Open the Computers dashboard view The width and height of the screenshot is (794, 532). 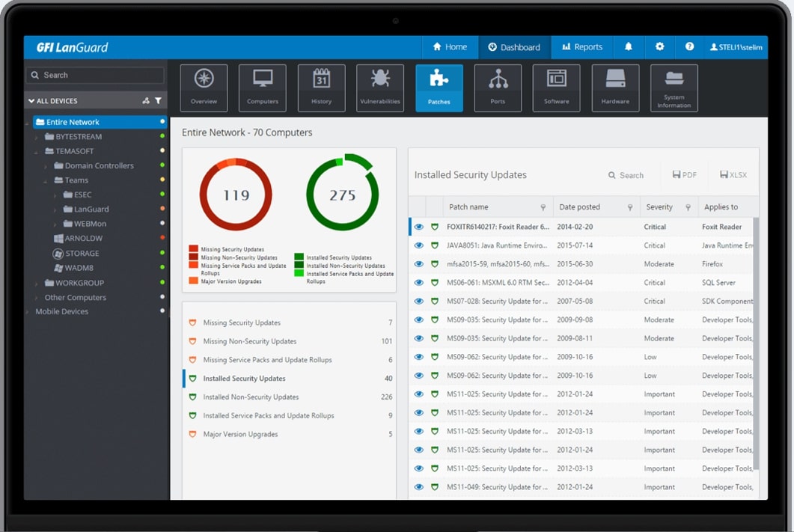[262, 88]
